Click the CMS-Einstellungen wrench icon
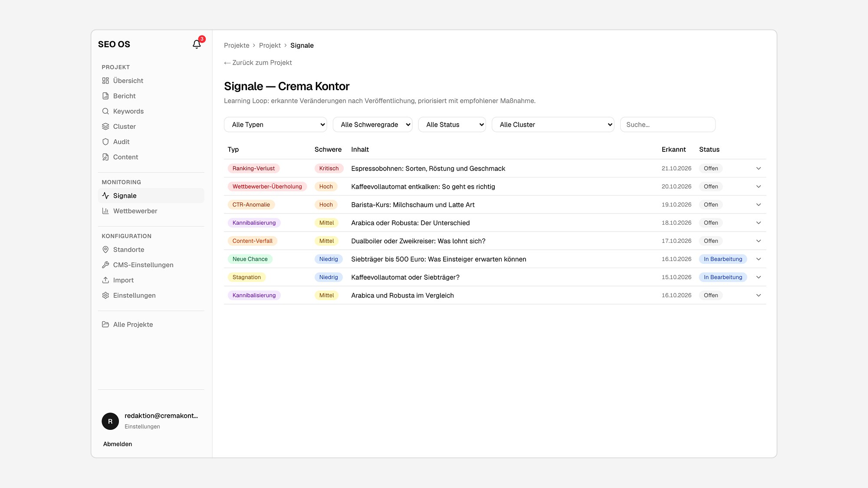Image resolution: width=868 pixels, height=488 pixels. click(105, 265)
